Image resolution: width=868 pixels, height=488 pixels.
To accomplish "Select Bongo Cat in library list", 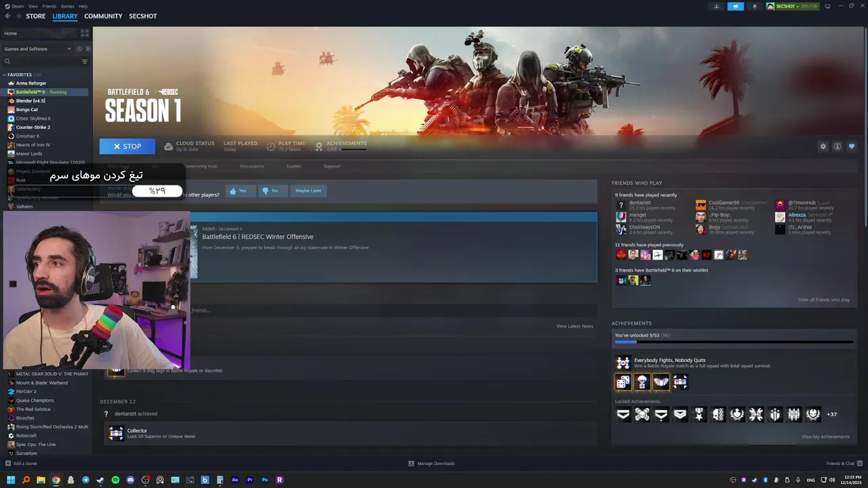I will point(27,110).
